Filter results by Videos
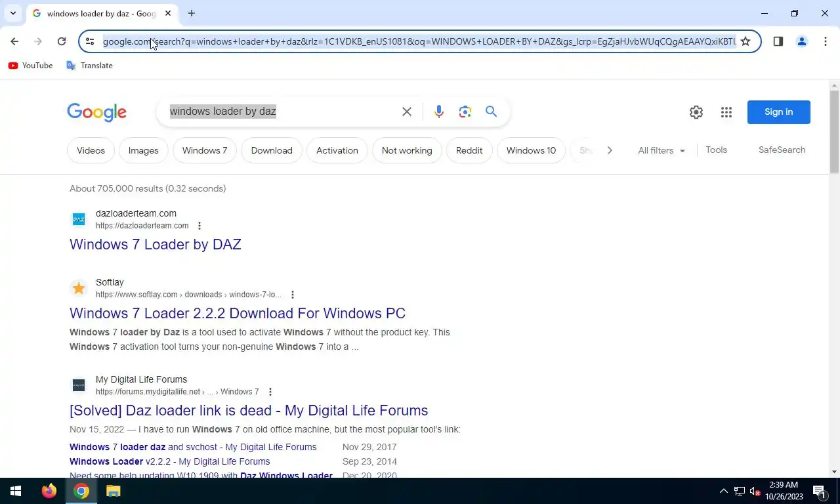 coord(91,150)
